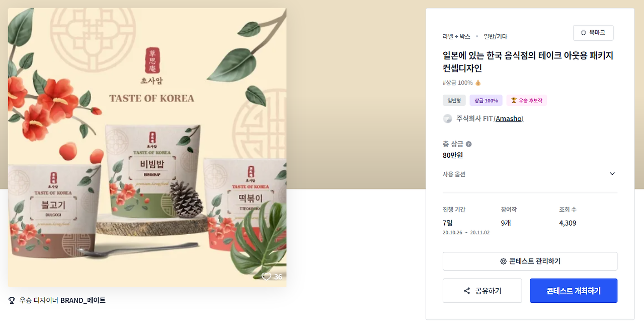Image resolution: width=644 pixels, height=324 pixels.
Task: Open the 사용 옵션 section label
Action: 454,174
